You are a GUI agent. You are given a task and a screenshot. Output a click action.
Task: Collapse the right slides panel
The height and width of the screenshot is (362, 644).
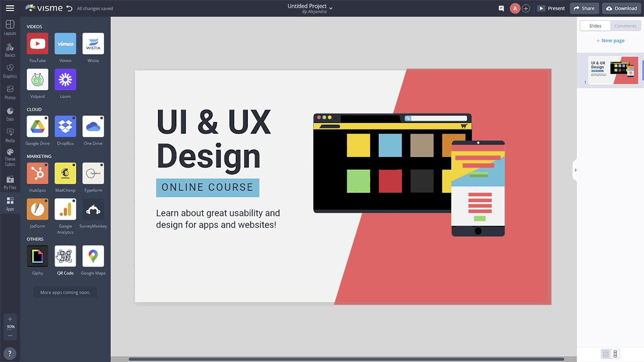tap(575, 170)
